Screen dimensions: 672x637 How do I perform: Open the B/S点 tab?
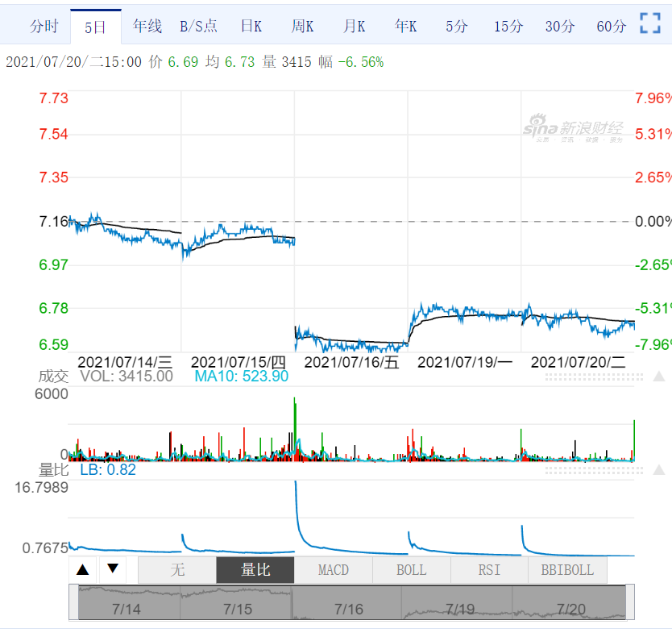[198, 27]
